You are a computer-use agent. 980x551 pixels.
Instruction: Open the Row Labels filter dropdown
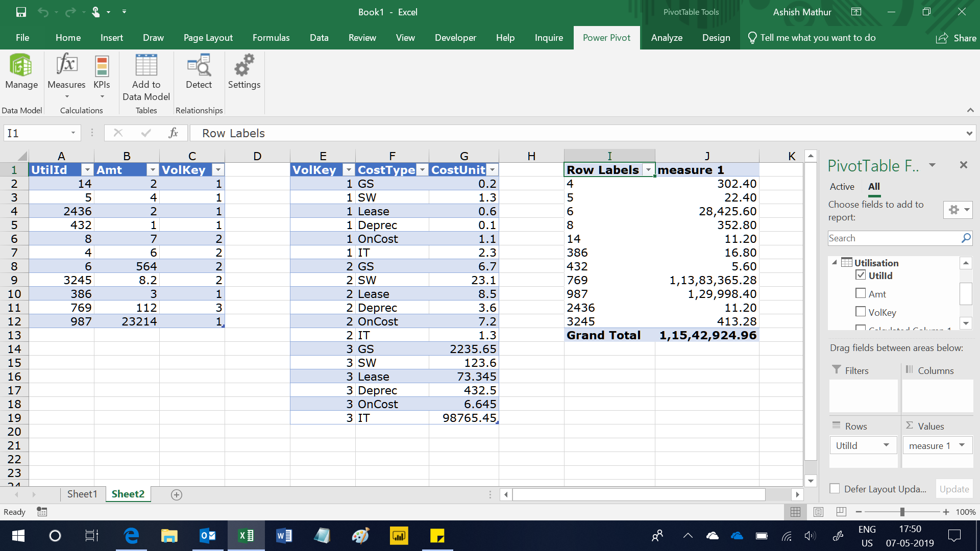648,170
